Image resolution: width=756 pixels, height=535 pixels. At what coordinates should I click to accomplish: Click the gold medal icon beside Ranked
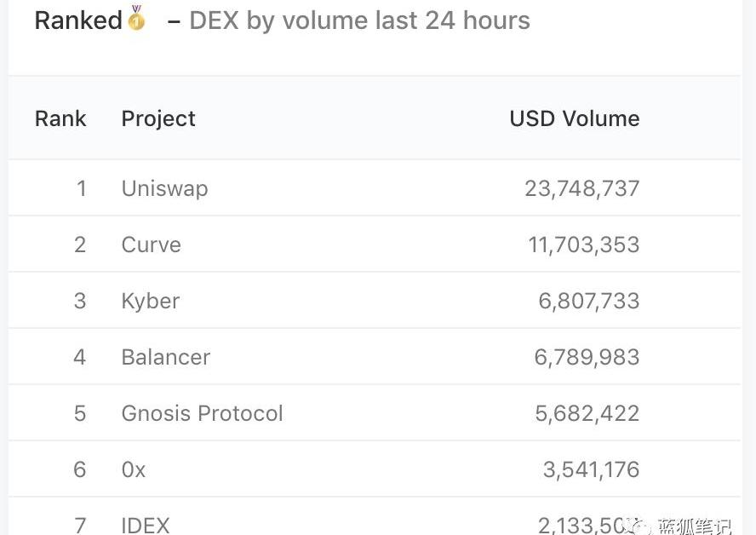coord(136,19)
